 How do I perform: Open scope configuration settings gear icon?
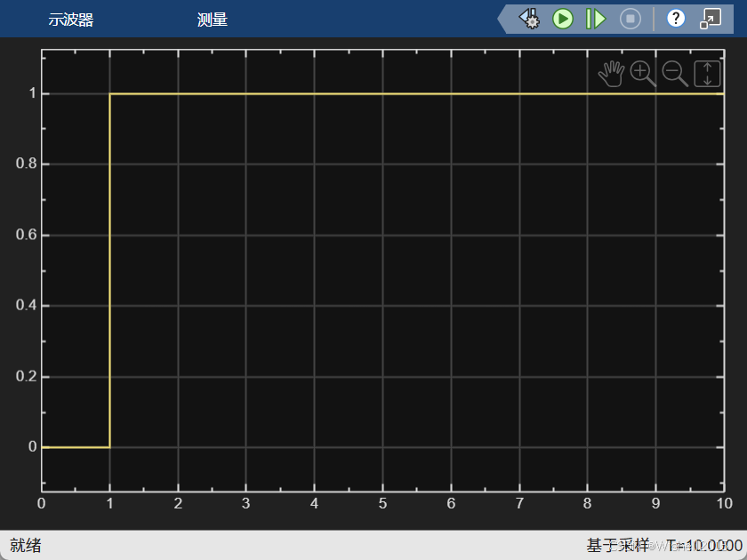click(x=529, y=19)
